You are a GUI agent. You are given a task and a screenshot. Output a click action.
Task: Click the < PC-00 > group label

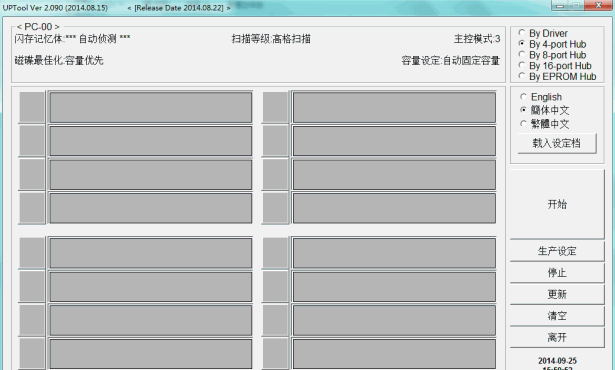tap(38, 27)
